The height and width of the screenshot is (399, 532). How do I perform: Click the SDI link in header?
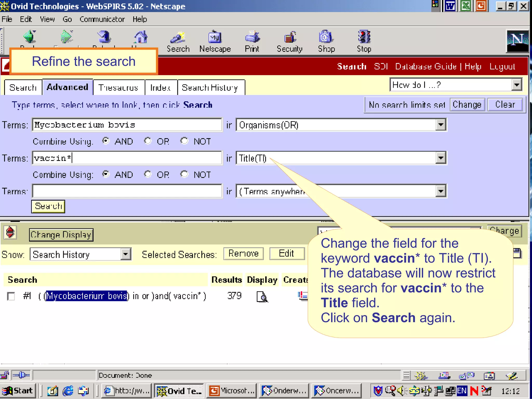[381, 66]
